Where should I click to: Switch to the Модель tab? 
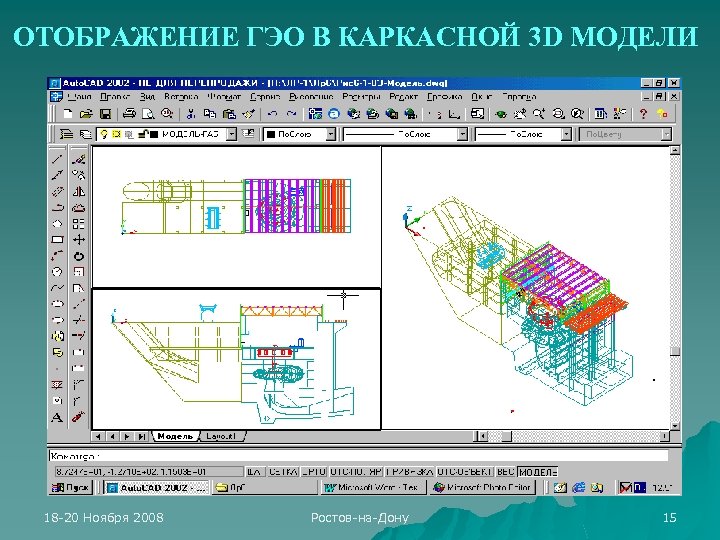[x=175, y=436]
